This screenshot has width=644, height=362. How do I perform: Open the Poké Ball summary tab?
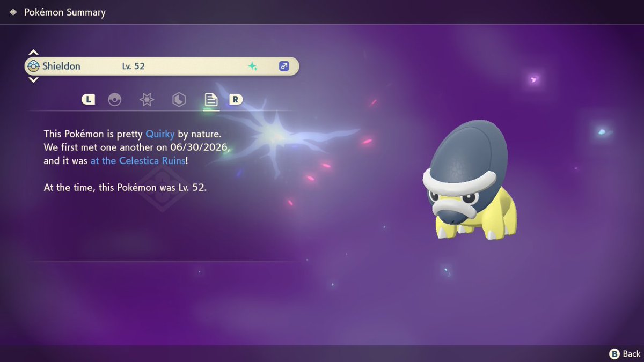(x=115, y=99)
